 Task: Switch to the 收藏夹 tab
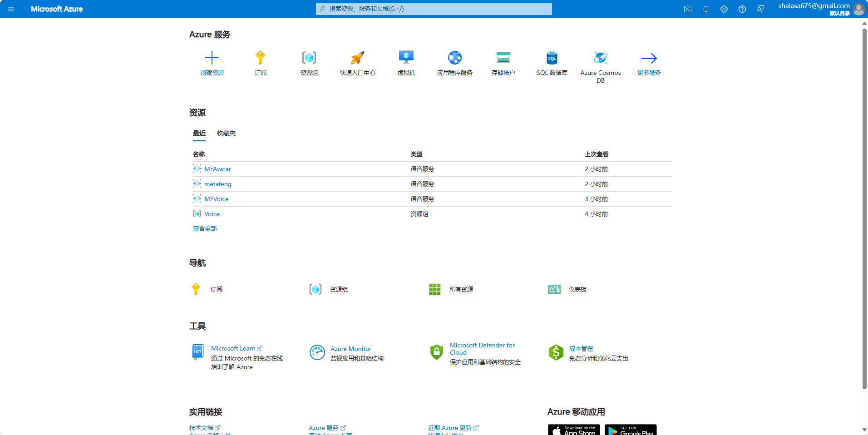click(x=226, y=133)
